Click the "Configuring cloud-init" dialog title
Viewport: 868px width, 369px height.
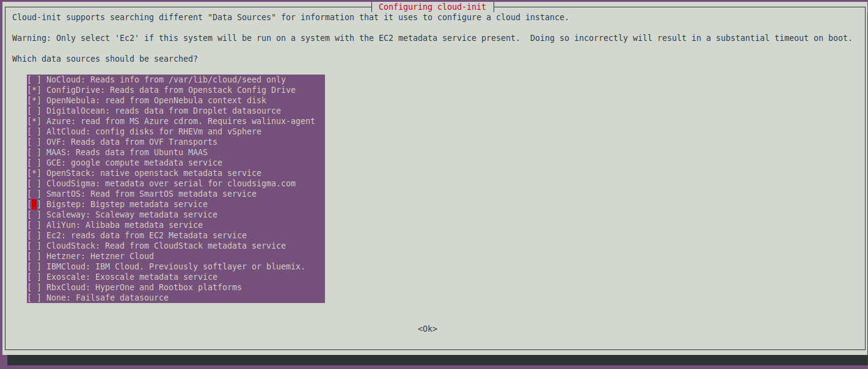point(432,7)
